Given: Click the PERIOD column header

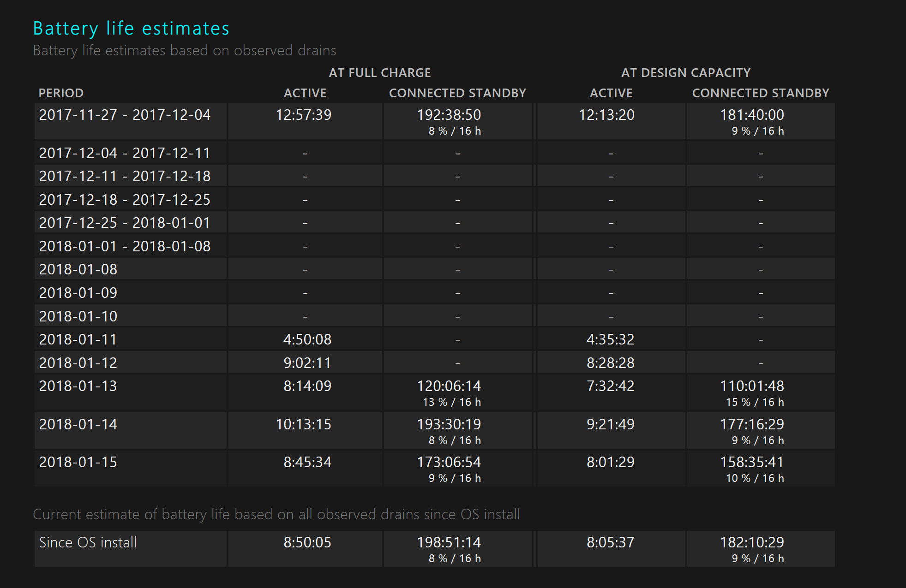Looking at the screenshot, I should pyautogui.click(x=61, y=93).
